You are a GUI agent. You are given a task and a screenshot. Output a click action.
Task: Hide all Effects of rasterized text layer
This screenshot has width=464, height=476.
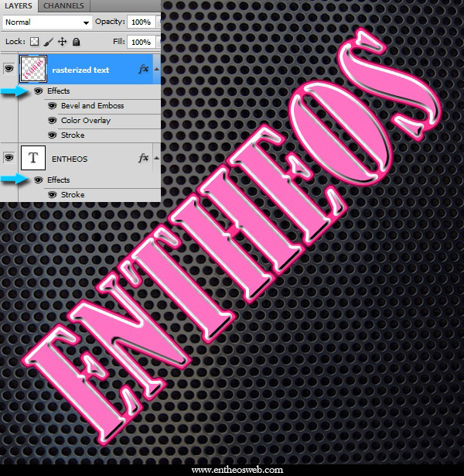click(x=38, y=91)
